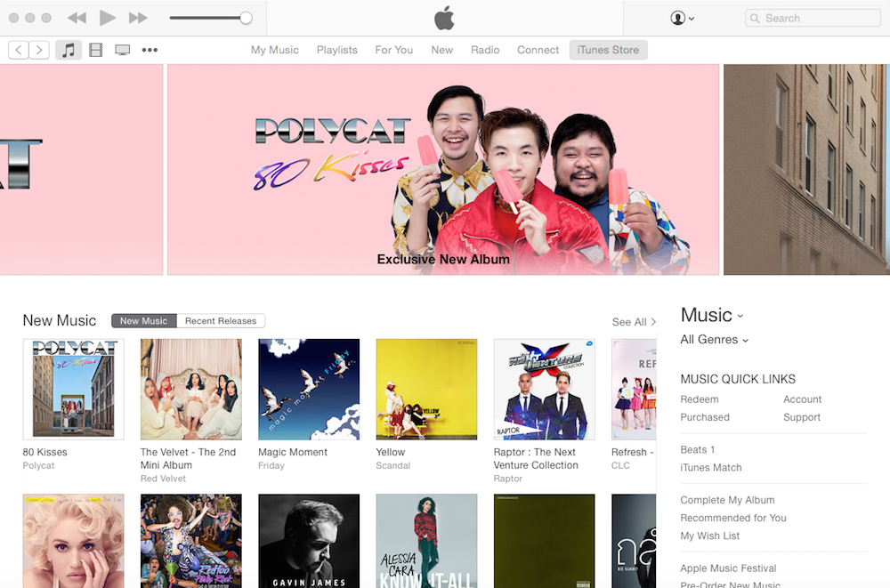Image resolution: width=890 pixels, height=588 pixels.
Task: Click See All for New Music
Action: [x=634, y=322]
